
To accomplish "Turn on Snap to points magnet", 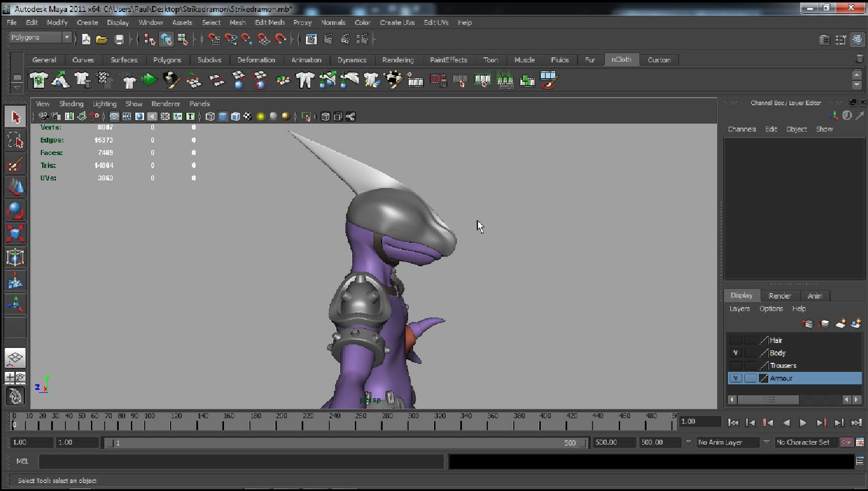I will pyautogui.click(x=247, y=39).
